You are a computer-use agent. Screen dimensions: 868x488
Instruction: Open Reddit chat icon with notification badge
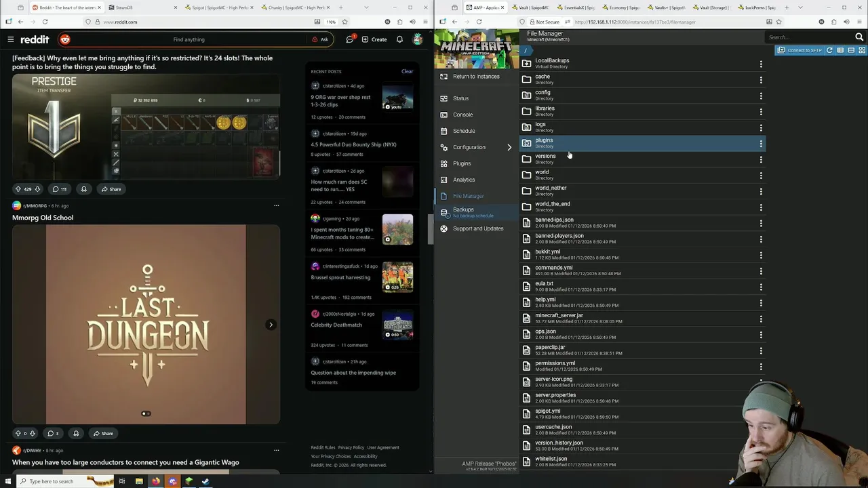[x=350, y=39]
